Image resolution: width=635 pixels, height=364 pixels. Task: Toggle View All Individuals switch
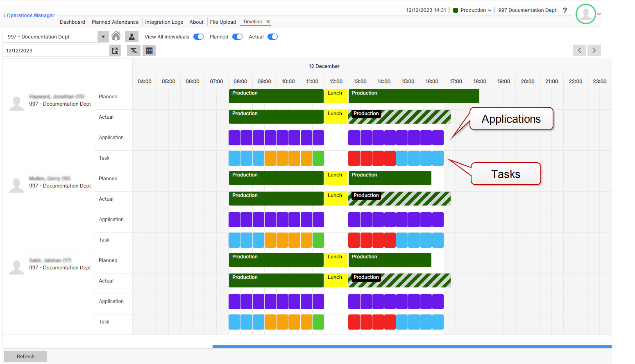pyautogui.click(x=199, y=37)
